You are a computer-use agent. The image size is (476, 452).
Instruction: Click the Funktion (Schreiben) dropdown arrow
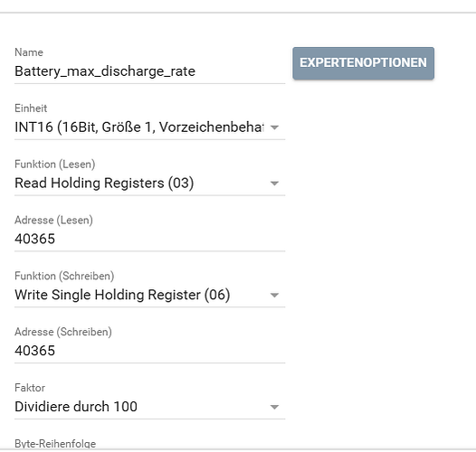[274, 295]
